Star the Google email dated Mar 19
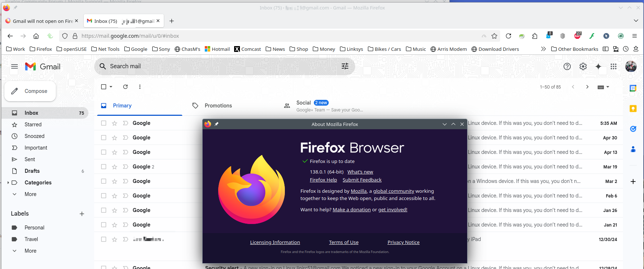 pyautogui.click(x=115, y=167)
